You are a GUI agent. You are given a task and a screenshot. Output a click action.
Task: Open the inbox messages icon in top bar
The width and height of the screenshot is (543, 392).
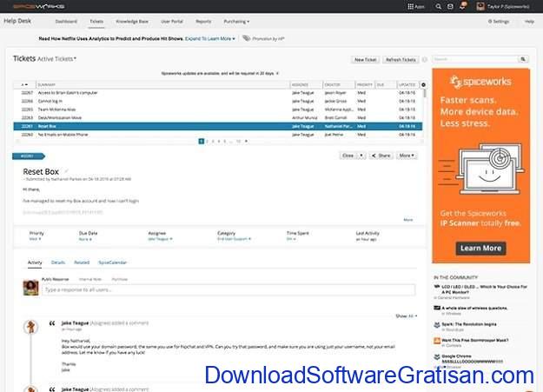[x=450, y=7]
